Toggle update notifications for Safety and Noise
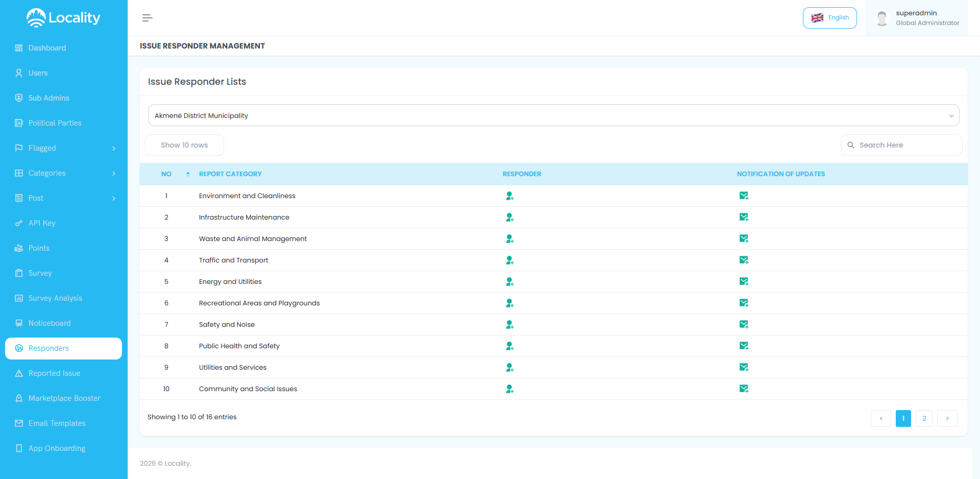The height and width of the screenshot is (479, 980). coord(744,324)
